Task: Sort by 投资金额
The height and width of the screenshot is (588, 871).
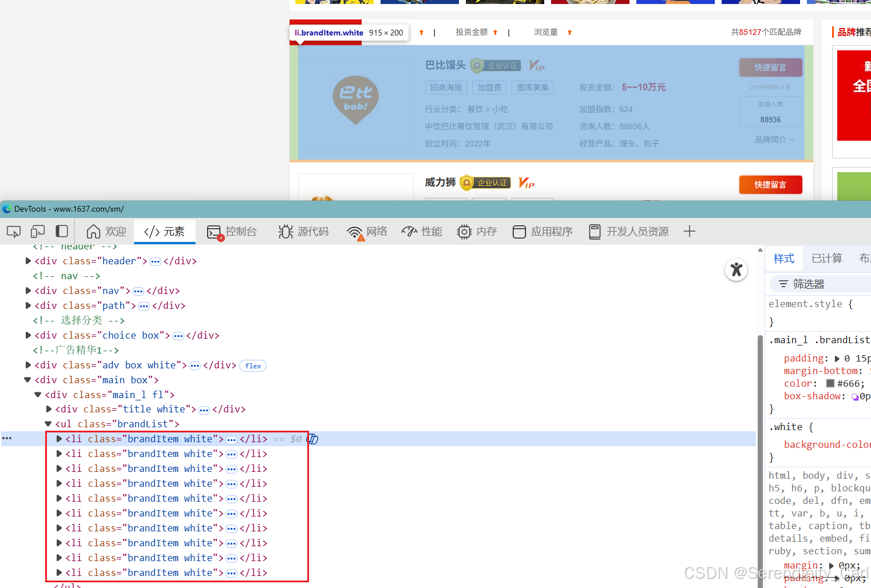Action: point(477,33)
